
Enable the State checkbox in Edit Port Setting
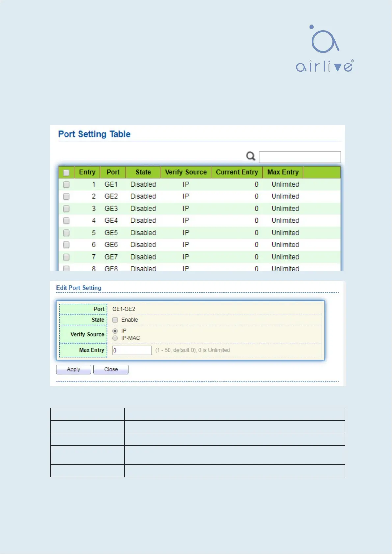pos(115,320)
